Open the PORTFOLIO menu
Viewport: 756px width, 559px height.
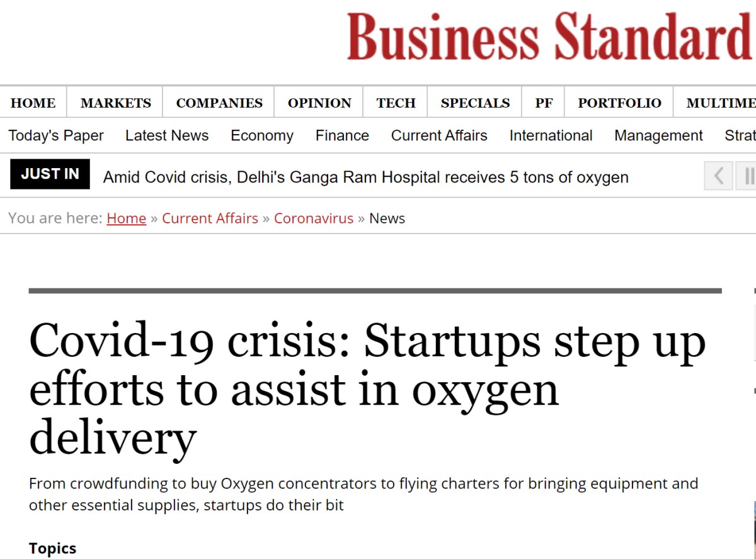[619, 103]
